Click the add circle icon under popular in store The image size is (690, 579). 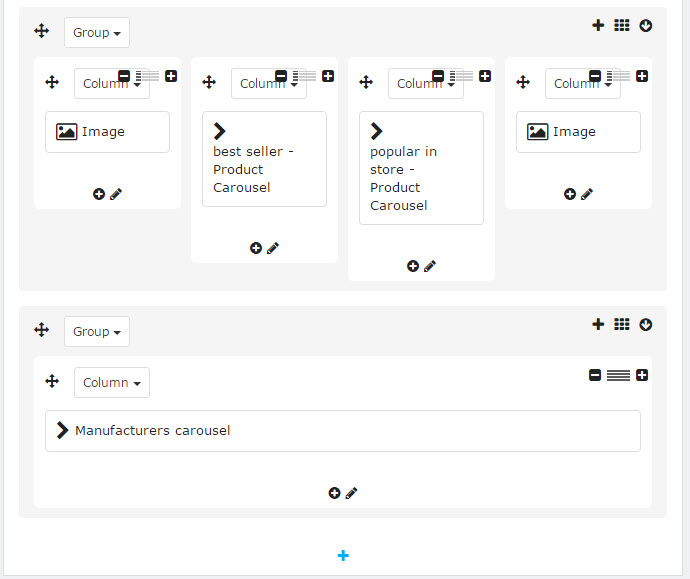coord(413,266)
